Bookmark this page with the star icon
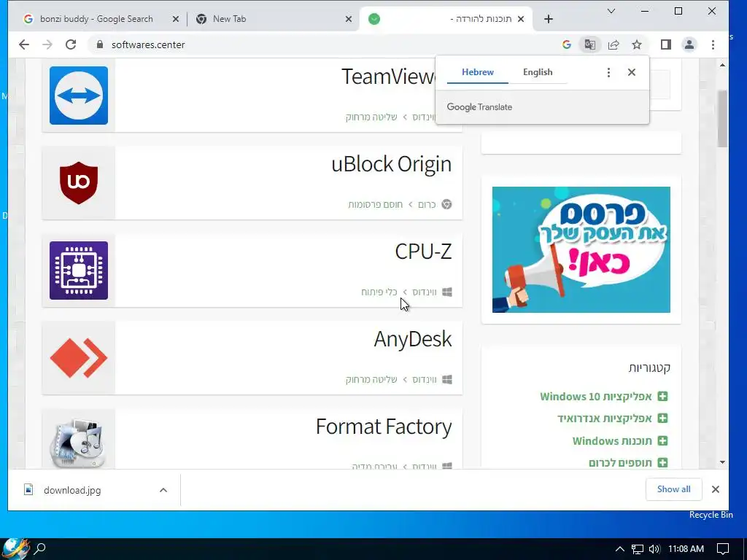747x560 pixels. [x=637, y=44]
